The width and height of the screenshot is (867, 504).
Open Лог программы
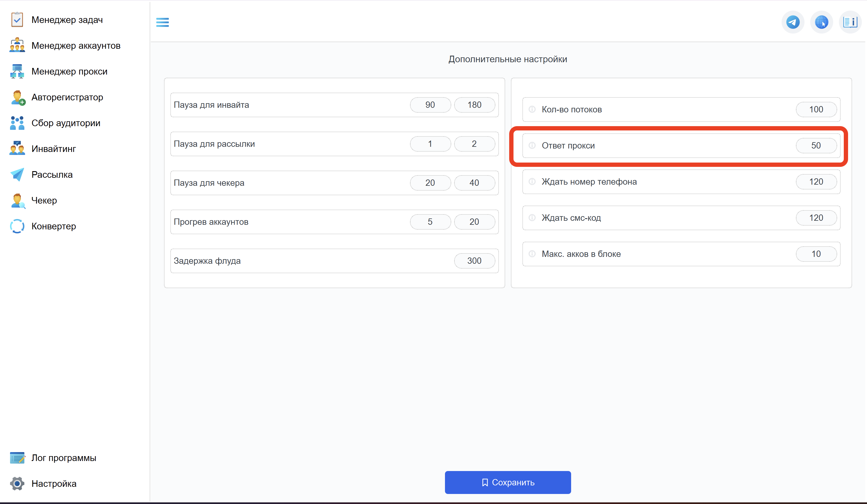(x=64, y=458)
